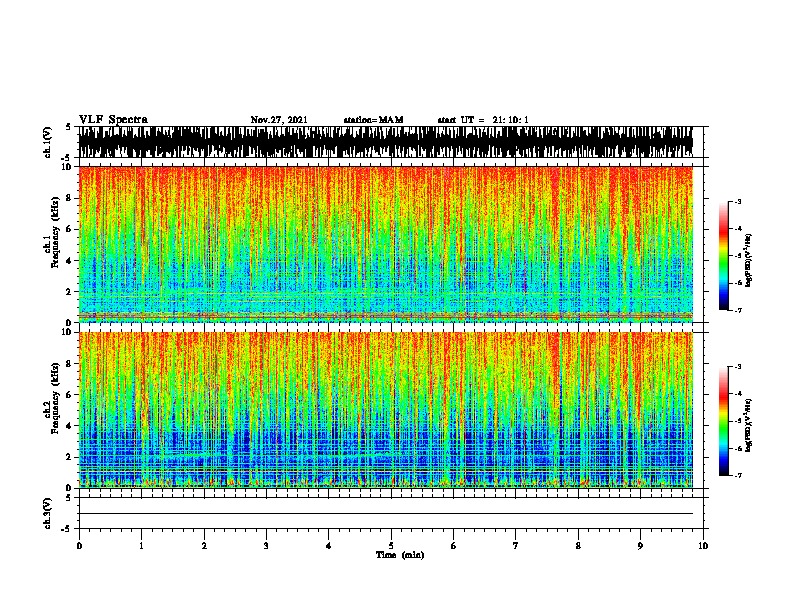This screenshot has height=612, width=792.
Task: Click the "-3" label on ch.1 color bar
Action: (738, 202)
